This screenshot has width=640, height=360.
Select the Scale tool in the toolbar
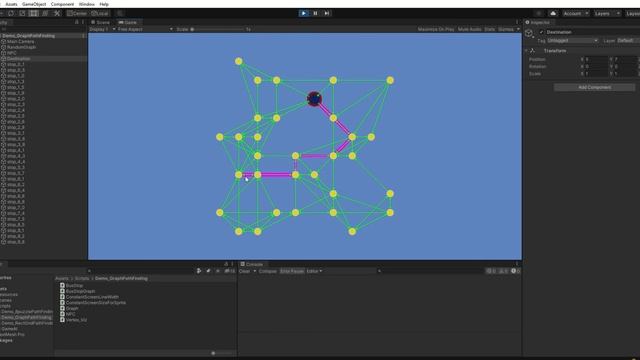coord(22,13)
